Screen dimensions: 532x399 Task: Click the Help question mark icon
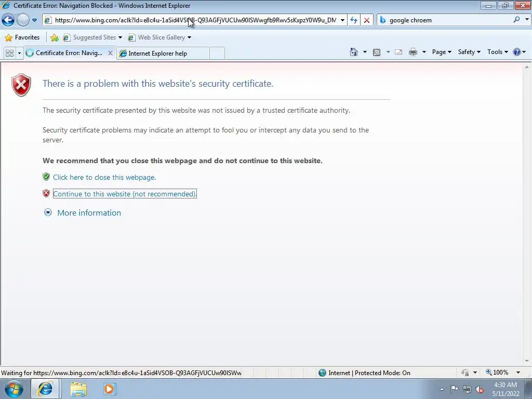pos(517,52)
